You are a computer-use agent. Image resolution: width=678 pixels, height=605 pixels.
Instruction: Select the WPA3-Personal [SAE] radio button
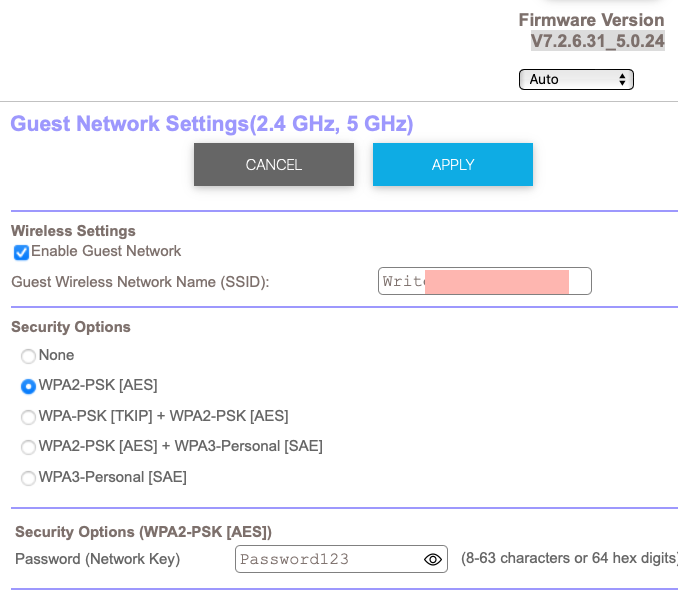coord(28,478)
